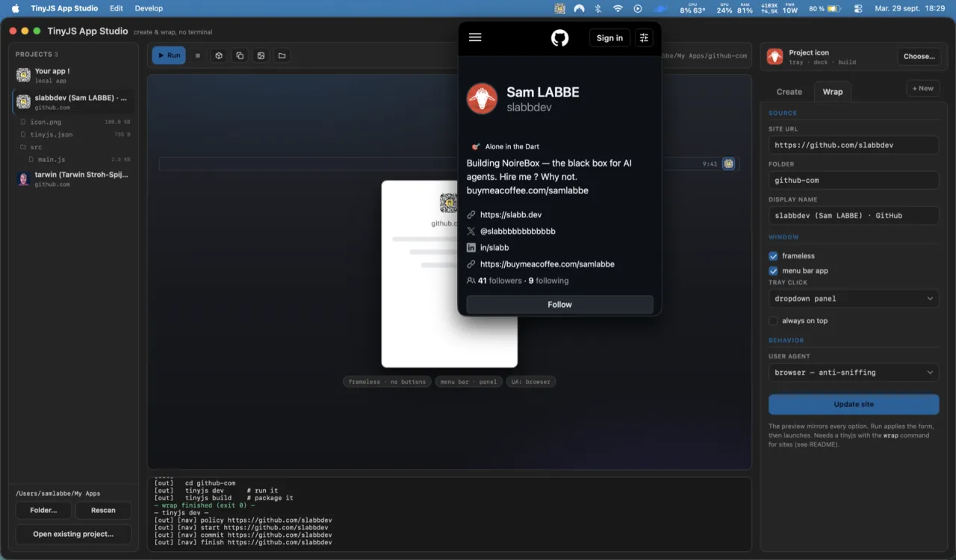956x560 pixels.
Task: Open the @slabbbbbbbbbbbb X profile link
Action: (x=518, y=231)
